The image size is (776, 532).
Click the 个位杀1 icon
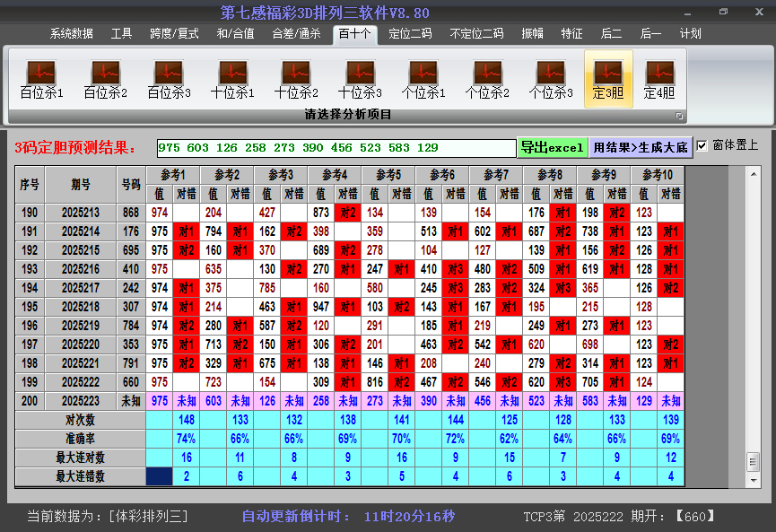[423, 79]
